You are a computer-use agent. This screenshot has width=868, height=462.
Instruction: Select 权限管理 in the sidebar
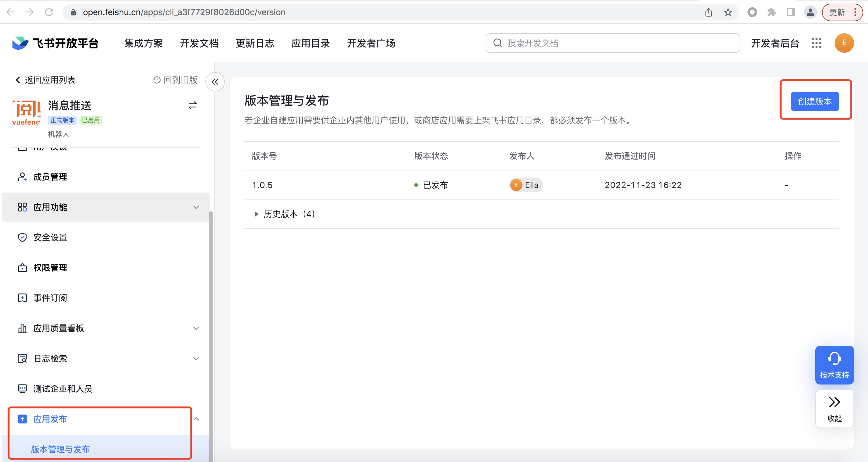pos(50,268)
